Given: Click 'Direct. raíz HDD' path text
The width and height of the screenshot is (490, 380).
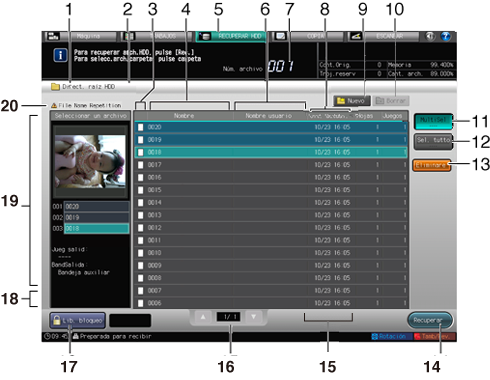Looking at the screenshot, I should pyautogui.click(x=88, y=87).
